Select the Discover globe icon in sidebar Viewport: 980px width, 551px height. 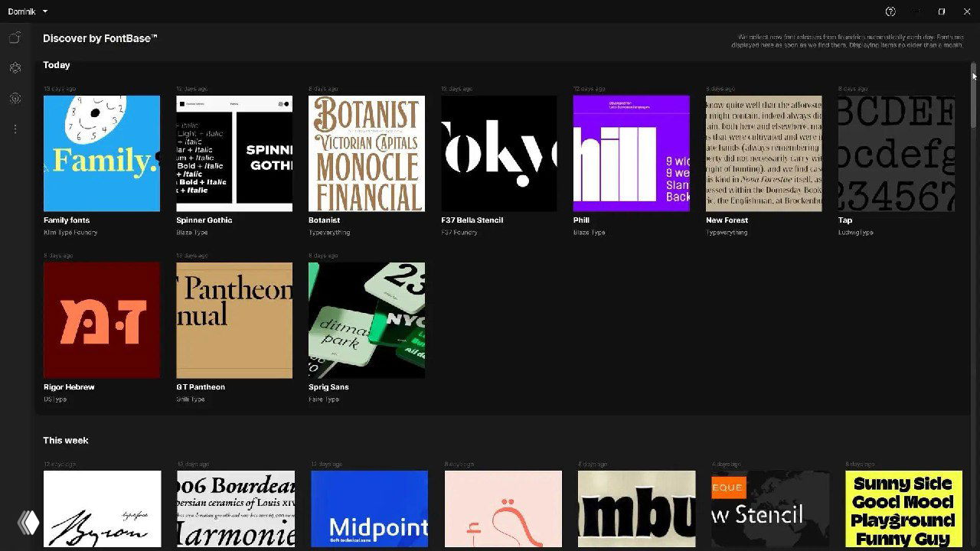pos(15,99)
